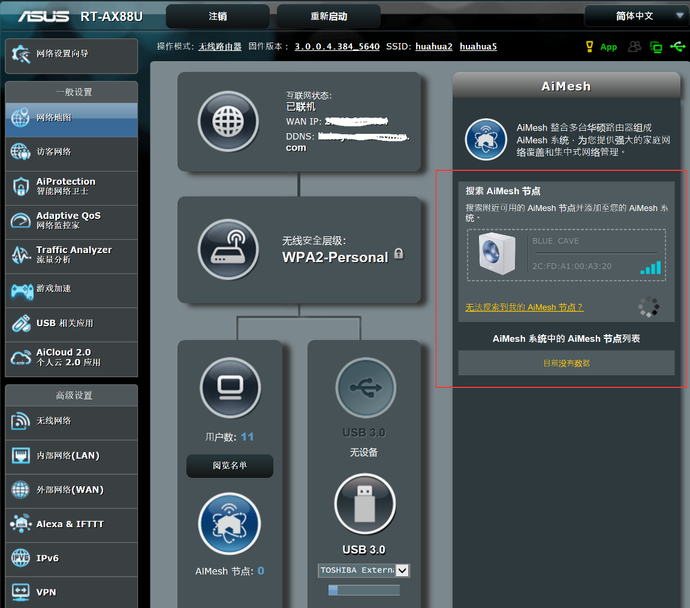The height and width of the screenshot is (608, 690).
Task: Click the 浏览名单 view list button
Action: (230, 465)
